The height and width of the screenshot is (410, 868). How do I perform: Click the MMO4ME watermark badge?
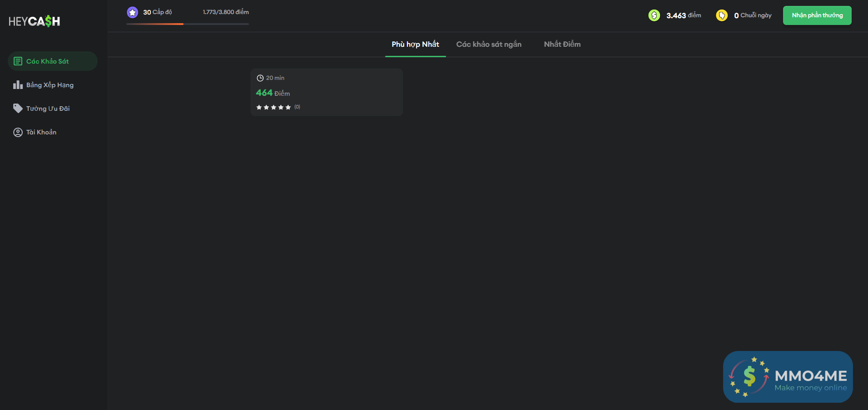pos(788,377)
